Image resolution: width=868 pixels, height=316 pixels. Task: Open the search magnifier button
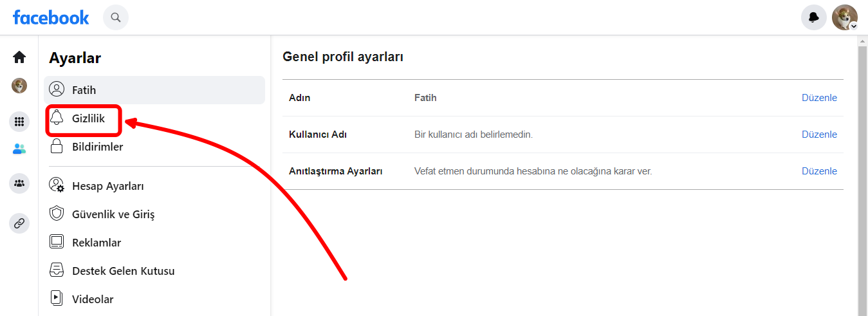(116, 17)
